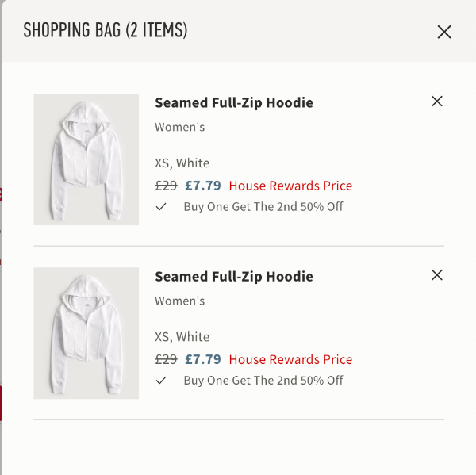Select first item's Buy One Get 50% Off text
The height and width of the screenshot is (475, 476).
coord(263,207)
